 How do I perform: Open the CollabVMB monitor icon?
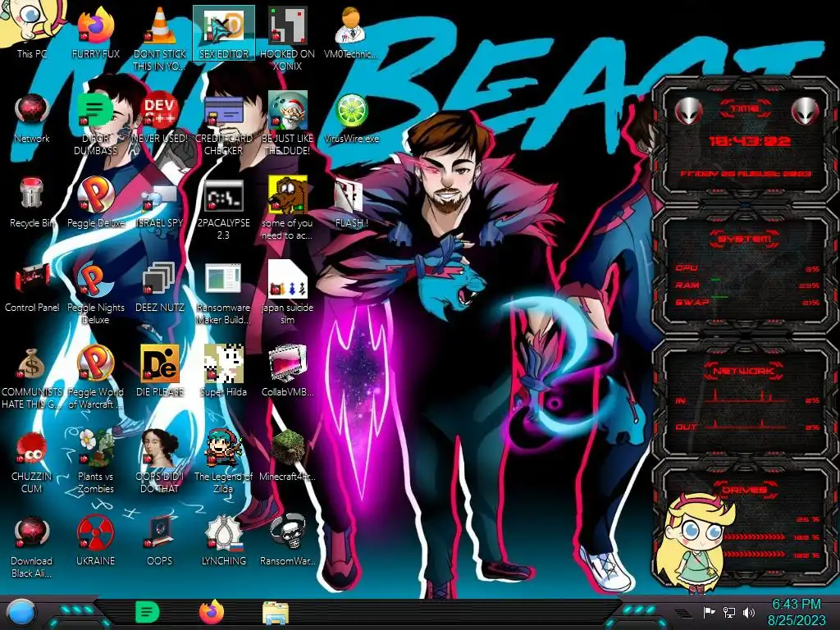287,371
